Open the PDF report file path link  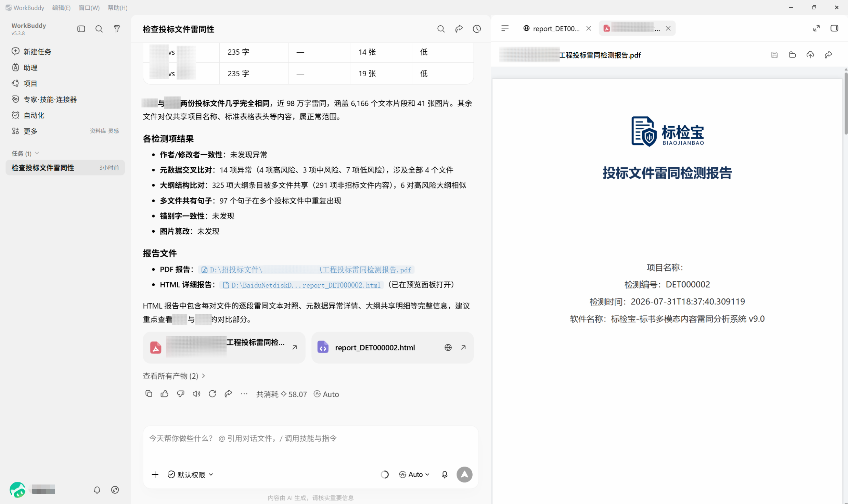306,270
